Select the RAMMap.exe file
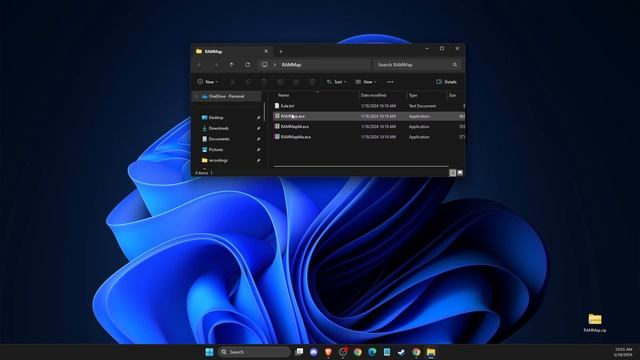The width and height of the screenshot is (640, 360). [369, 116]
